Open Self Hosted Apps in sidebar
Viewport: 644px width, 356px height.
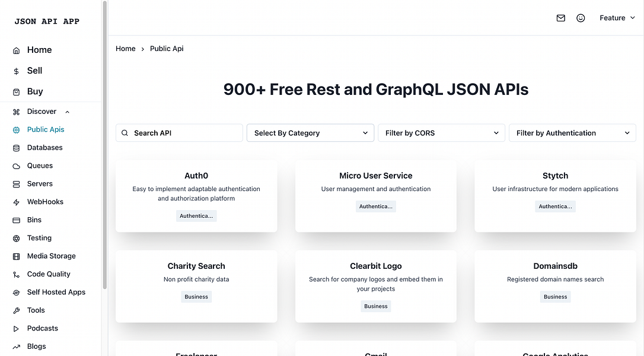[x=56, y=293]
